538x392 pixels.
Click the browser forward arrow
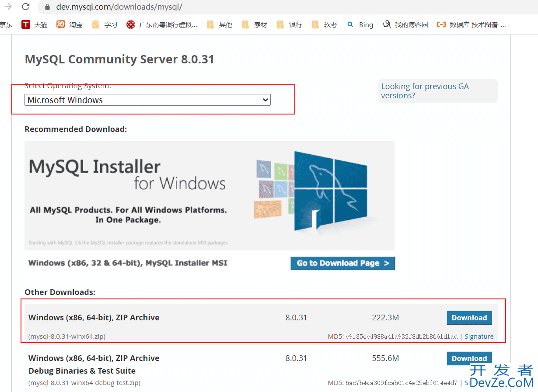point(8,7)
